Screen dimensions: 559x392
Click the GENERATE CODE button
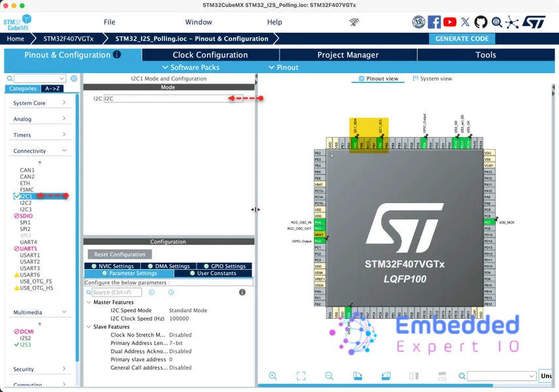point(462,39)
